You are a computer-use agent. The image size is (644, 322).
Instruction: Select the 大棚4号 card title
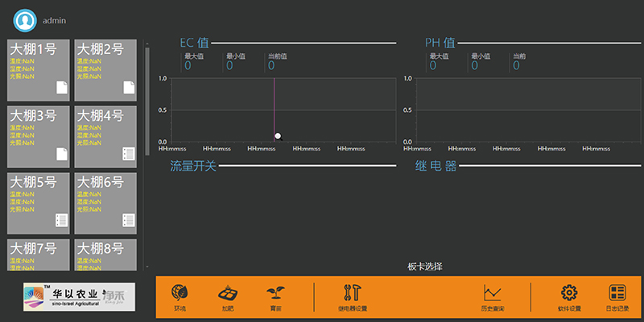pyautogui.click(x=100, y=116)
